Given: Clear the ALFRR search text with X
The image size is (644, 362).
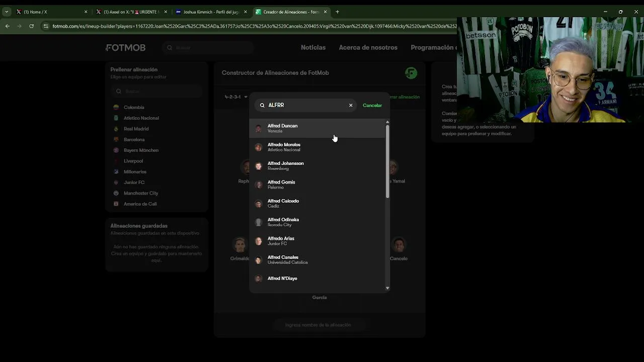Looking at the screenshot, I should click(x=351, y=105).
